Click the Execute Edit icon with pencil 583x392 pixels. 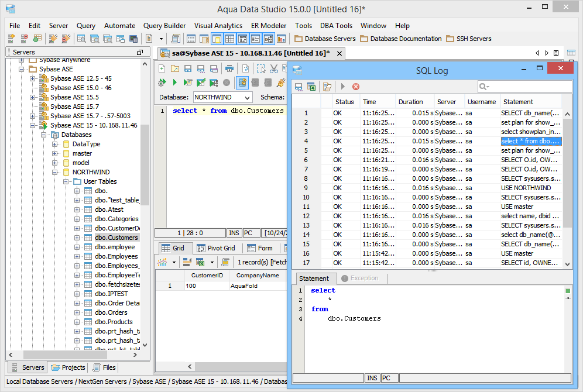click(x=201, y=82)
